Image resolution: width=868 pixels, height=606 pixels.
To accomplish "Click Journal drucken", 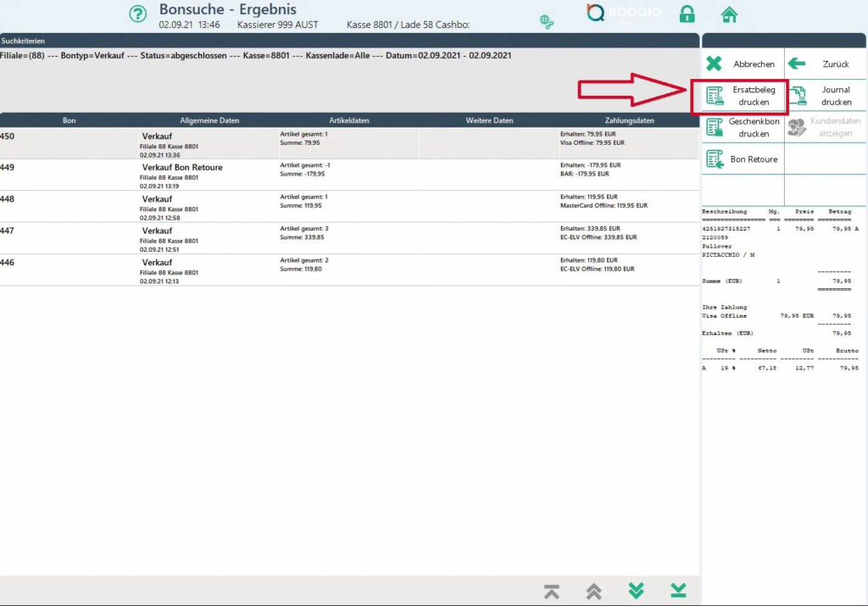I will point(826,96).
